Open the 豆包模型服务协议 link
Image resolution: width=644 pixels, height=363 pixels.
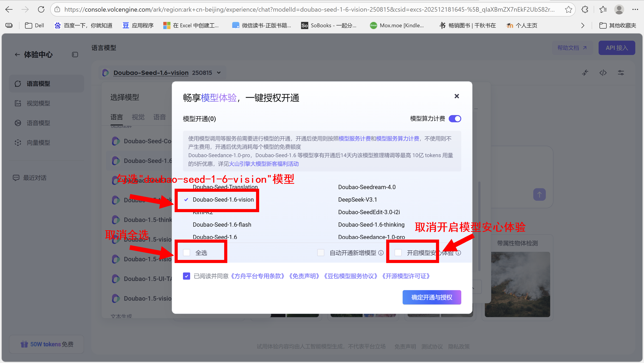tap(351, 276)
